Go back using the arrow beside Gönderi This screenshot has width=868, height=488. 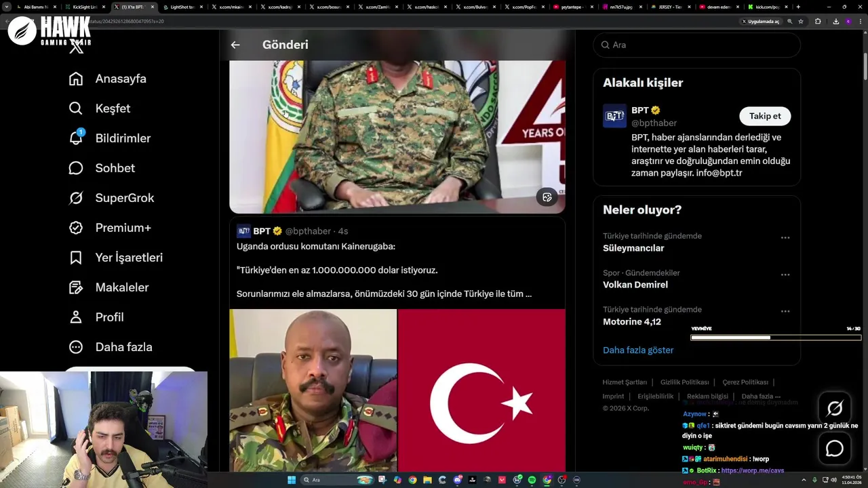[x=235, y=45]
